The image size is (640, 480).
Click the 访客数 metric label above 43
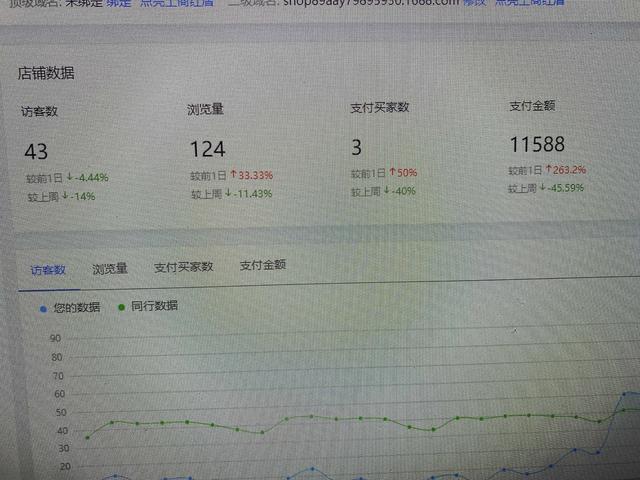[x=39, y=111]
